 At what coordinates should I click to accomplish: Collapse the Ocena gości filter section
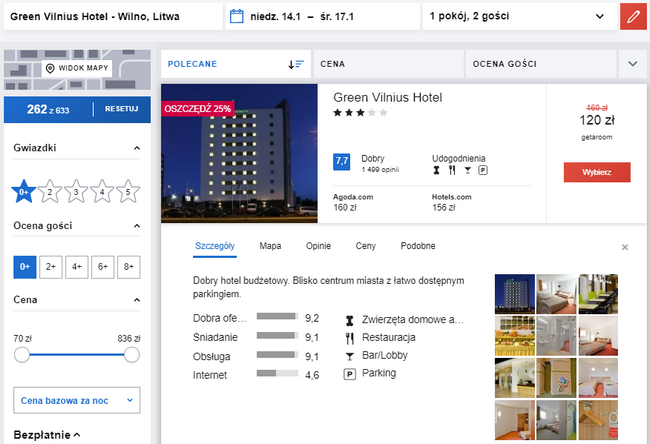tap(137, 226)
